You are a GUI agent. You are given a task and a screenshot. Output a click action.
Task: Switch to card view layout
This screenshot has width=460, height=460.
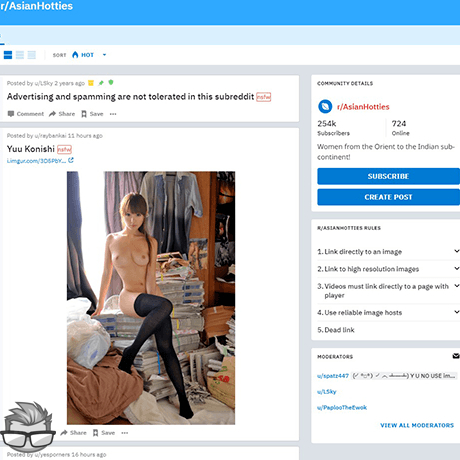pyautogui.click(x=8, y=55)
